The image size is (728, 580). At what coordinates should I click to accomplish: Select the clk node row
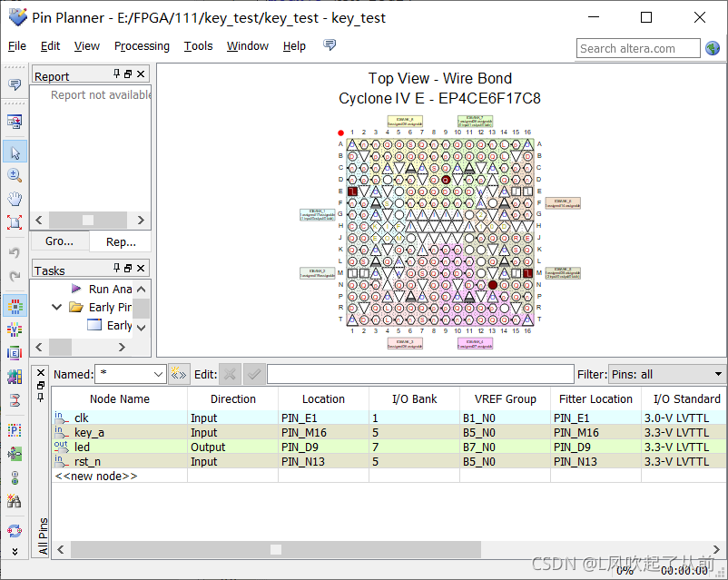(x=389, y=418)
